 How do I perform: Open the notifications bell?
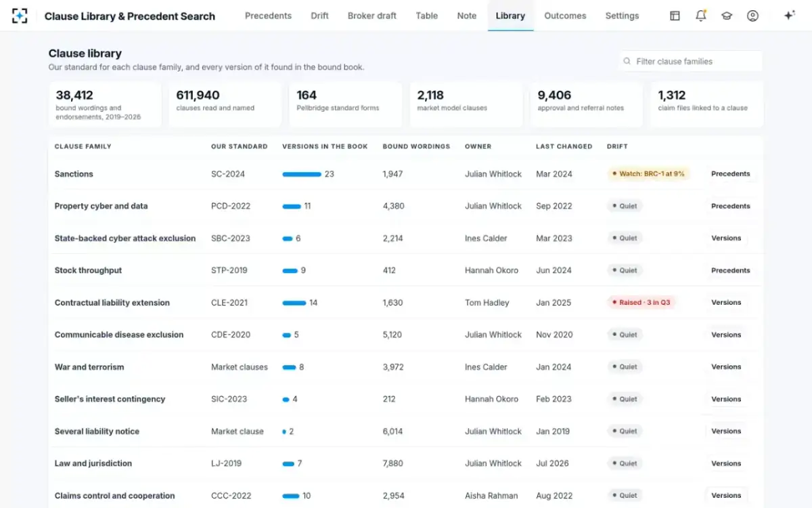[x=701, y=16]
